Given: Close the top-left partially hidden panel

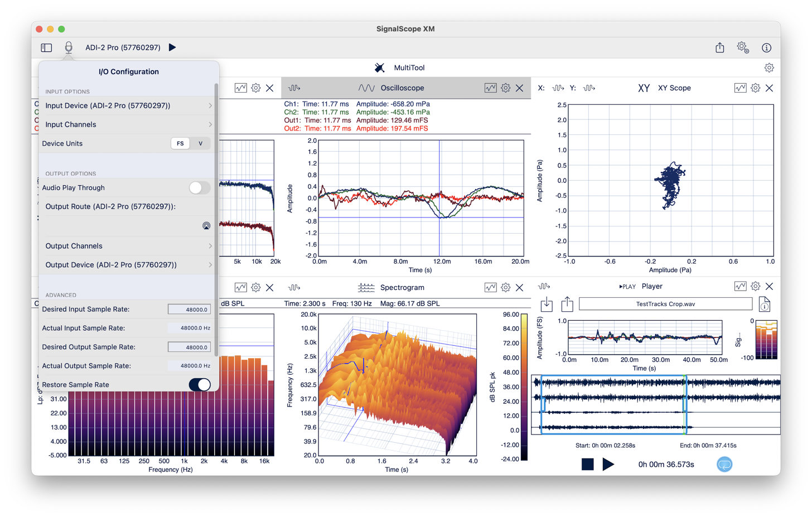Looking at the screenshot, I should coord(270,88).
